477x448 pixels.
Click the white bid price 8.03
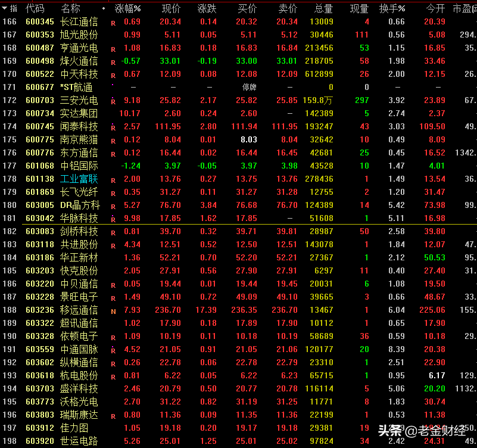[249, 139]
